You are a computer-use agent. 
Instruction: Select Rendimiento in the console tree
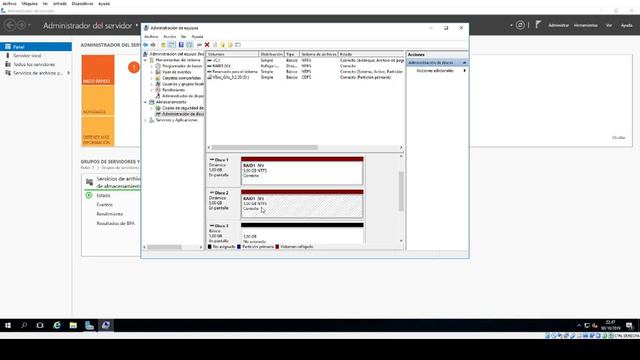pos(173,90)
